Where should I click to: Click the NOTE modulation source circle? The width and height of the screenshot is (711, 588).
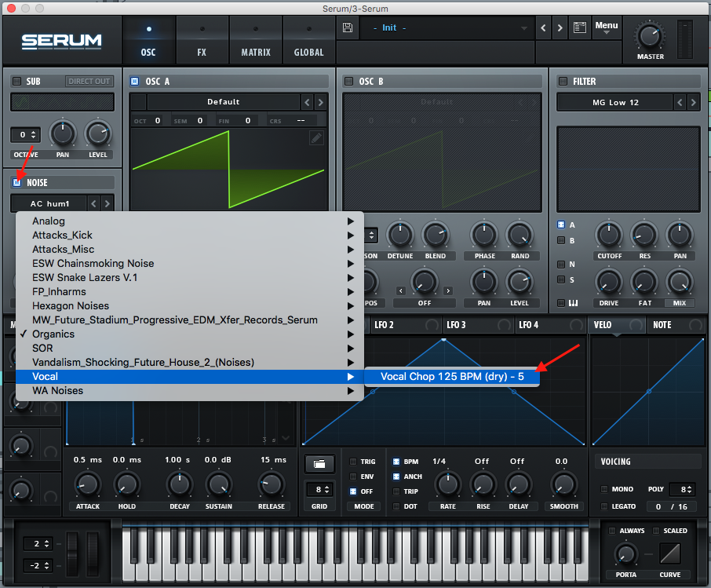695,325
